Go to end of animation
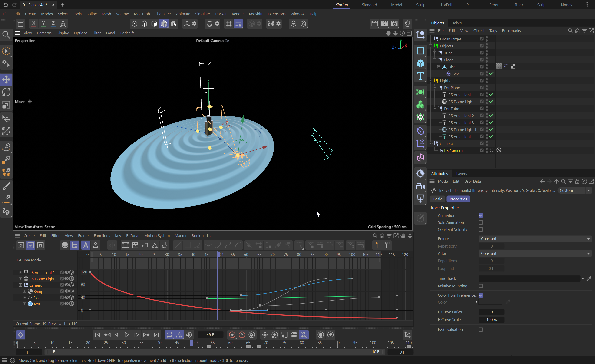Image resolution: width=595 pixels, height=364 pixels. pyautogui.click(x=156, y=335)
